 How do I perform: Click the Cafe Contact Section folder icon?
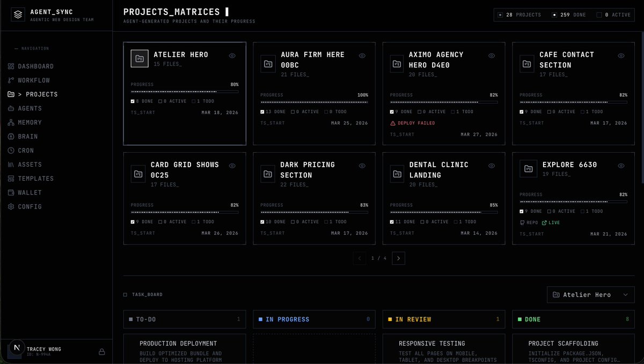pyautogui.click(x=527, y=64)
